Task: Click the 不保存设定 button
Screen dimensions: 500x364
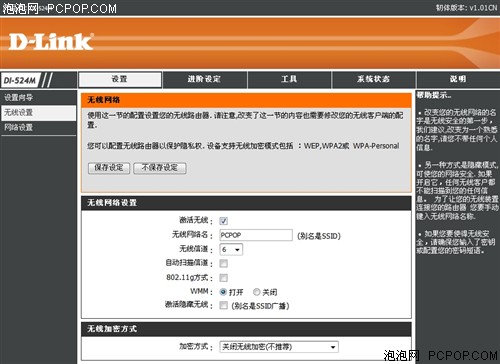Action: pyautogui.click(x=160, y=168)
